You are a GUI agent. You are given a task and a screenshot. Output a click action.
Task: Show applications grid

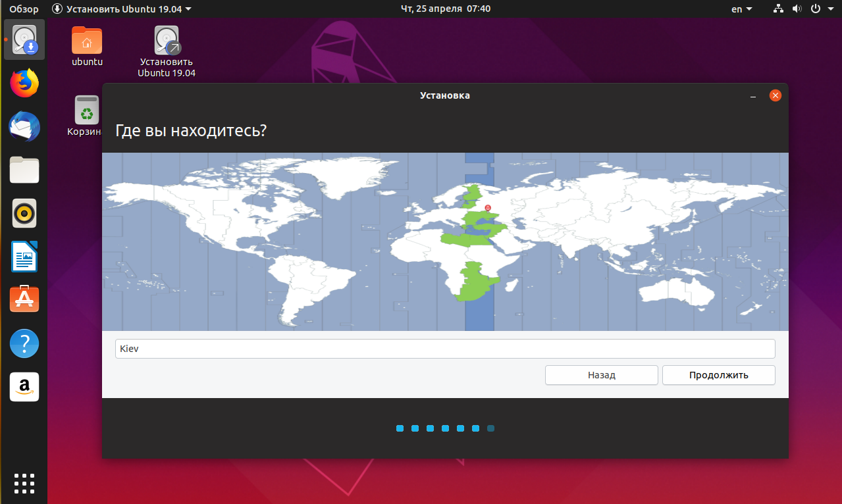(x=24, y=483)
